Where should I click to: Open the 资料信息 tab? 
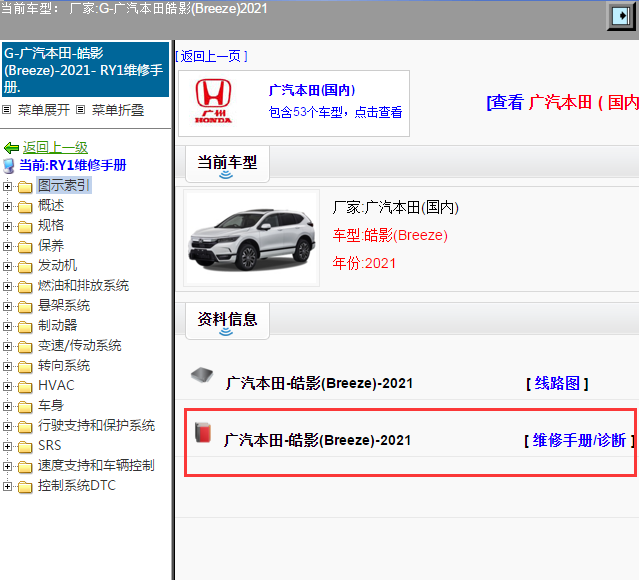227,321
